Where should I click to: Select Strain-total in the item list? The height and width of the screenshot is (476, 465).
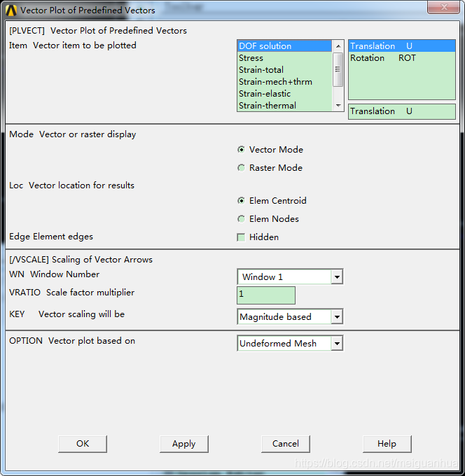point(261,70)
